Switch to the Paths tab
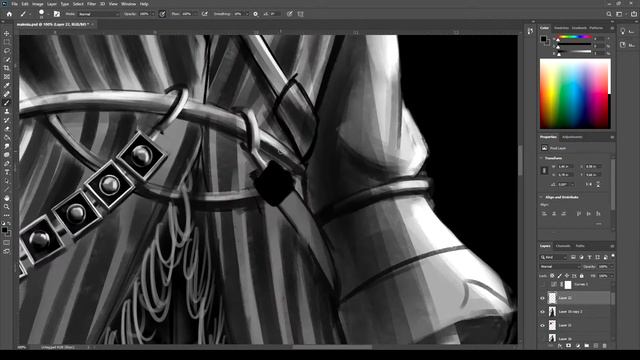Viewport: 640px width, 360px height. [x=580, y=246]
